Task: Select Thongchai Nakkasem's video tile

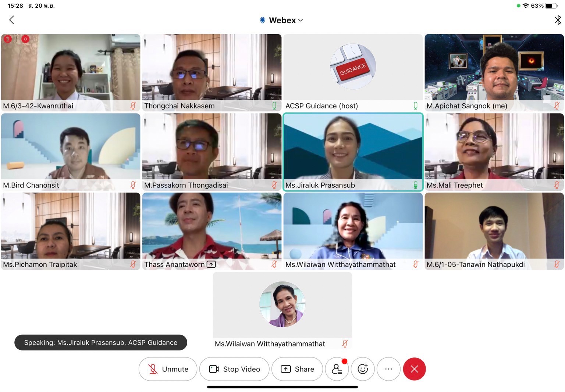Action: tap(212, 68)
